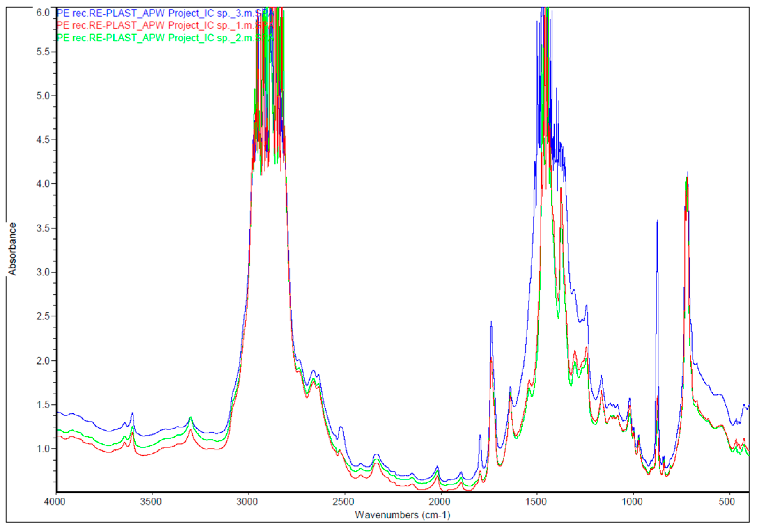
Task: Click the 1.0 absorbance tick label
Action: 43,449
